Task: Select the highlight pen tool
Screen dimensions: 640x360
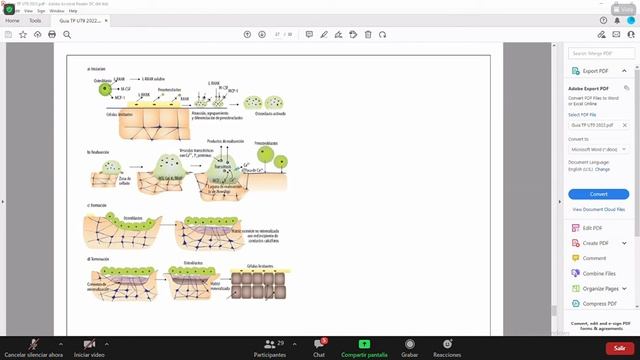Action: [324, 35]
